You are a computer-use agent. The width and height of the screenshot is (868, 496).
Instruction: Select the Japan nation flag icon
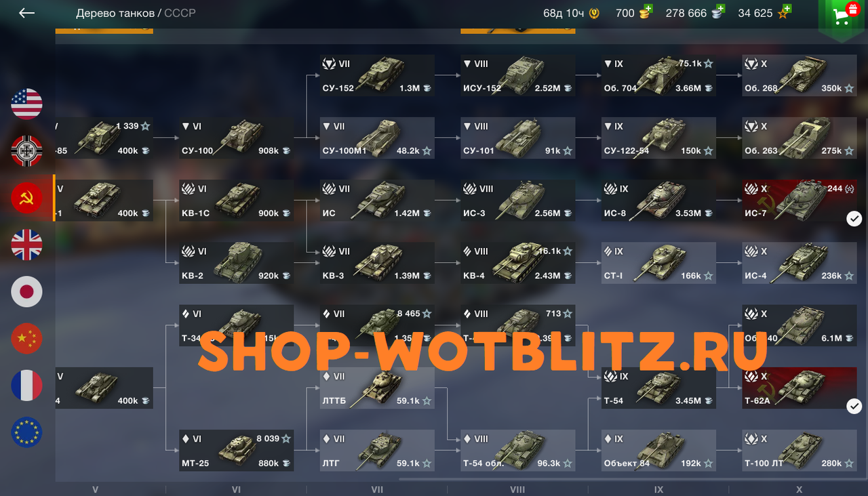(27, 291)
